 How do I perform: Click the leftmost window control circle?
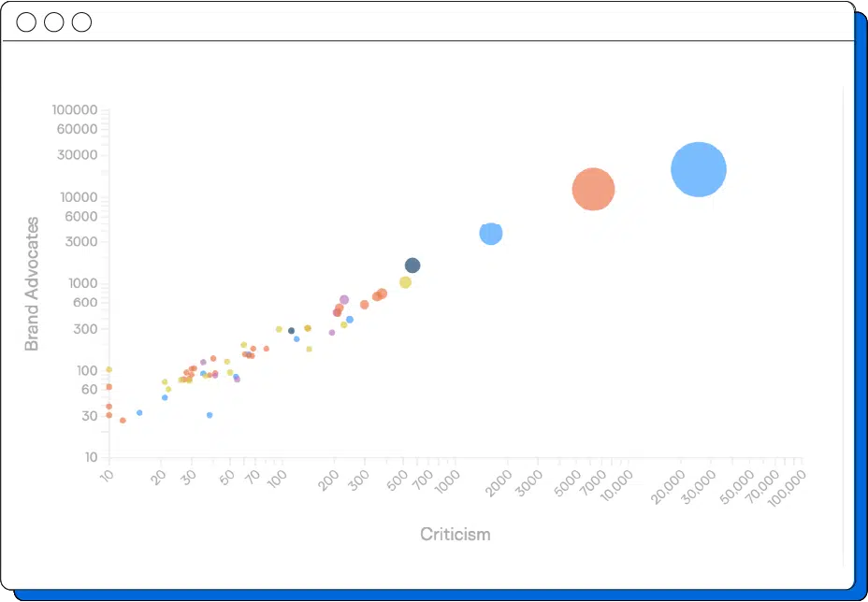(x=27, y=22)
